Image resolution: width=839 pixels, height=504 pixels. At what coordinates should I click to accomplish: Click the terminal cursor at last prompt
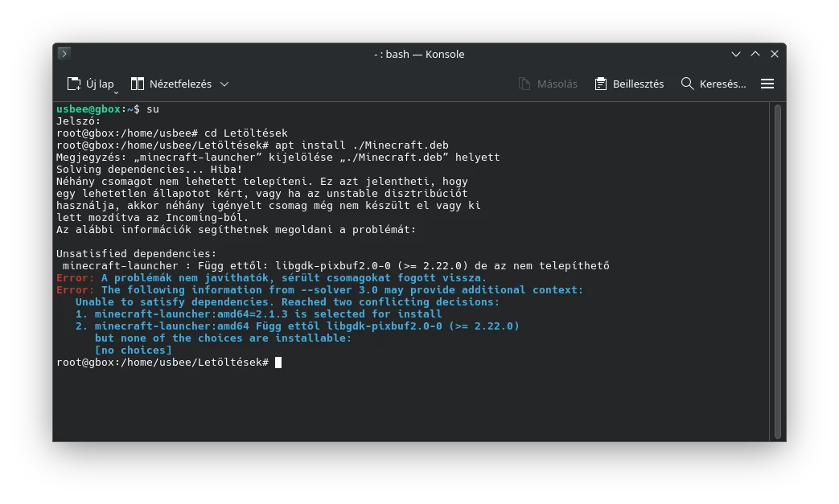click(x=278, y=363)
